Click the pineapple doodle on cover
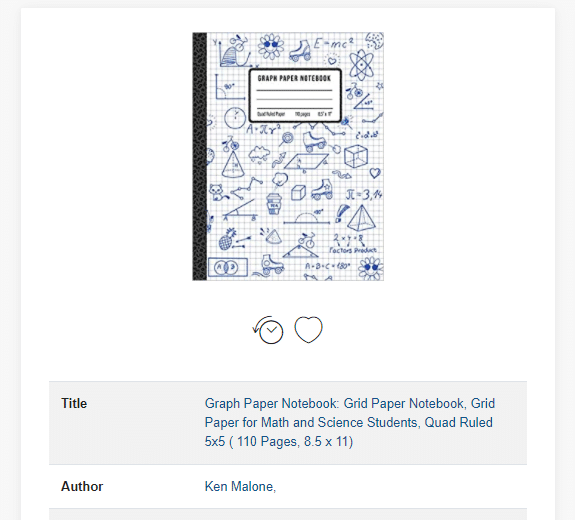575x520 pixels. pos(227,239)
